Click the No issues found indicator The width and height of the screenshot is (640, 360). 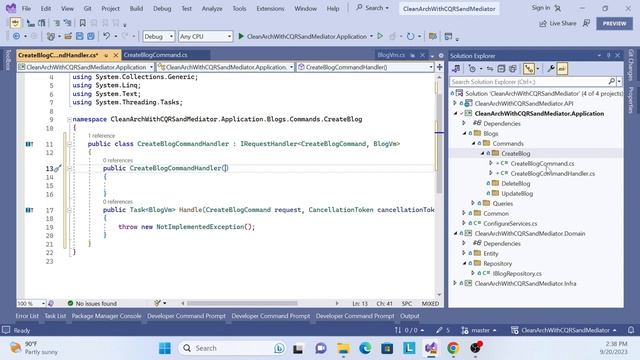92,303
